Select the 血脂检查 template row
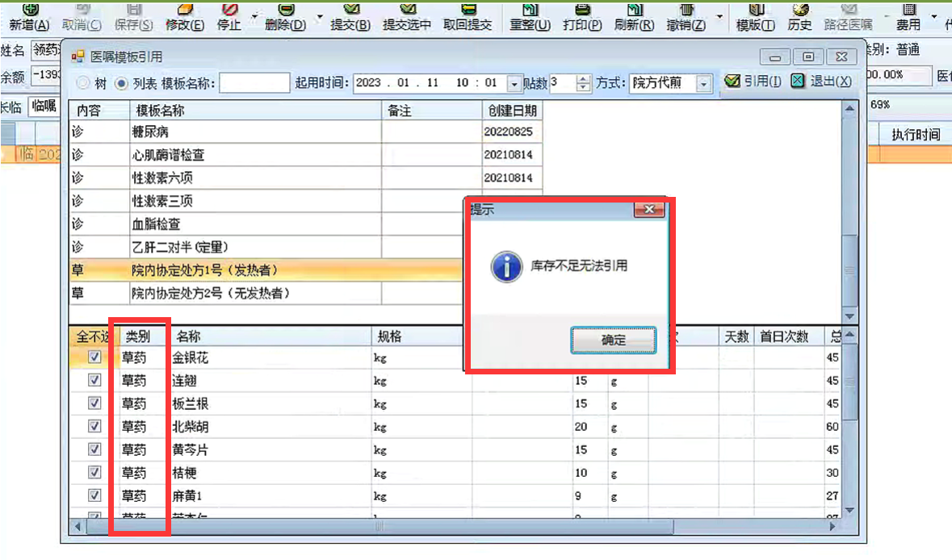 click(267, 224)
